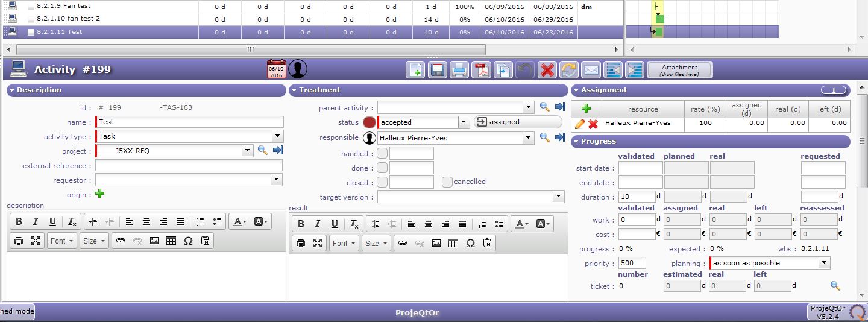Export the activity to PDF

[480, 70]
